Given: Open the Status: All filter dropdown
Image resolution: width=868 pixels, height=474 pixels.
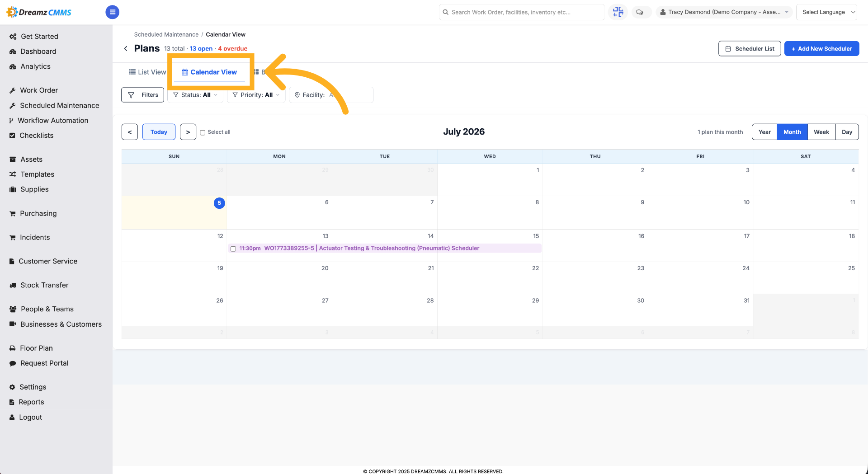Looking at the screenshot, I should click(x=195, y=95).
